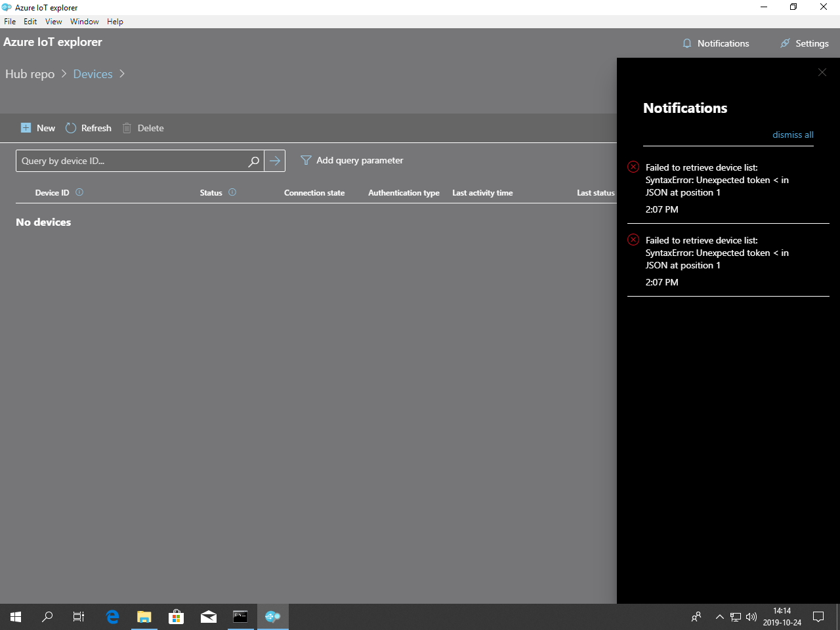Show the Device ID column info tooltip

pos(79,192)
